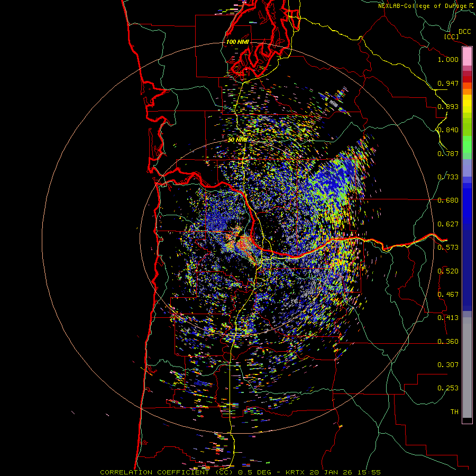This screenshot has height=476, width=476.
Task: Click the 0.360 color scale label
Action: point(448,342)
